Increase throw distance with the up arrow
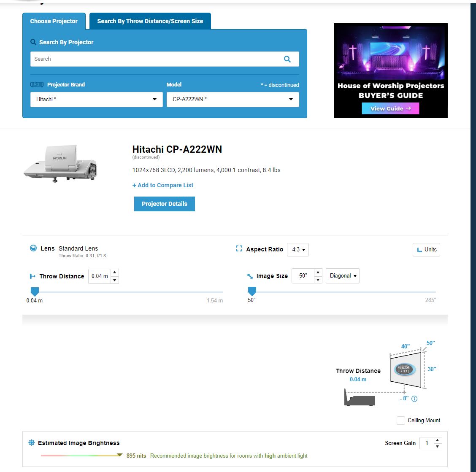Viewport: 476px width, 472px height. [114, 272]
